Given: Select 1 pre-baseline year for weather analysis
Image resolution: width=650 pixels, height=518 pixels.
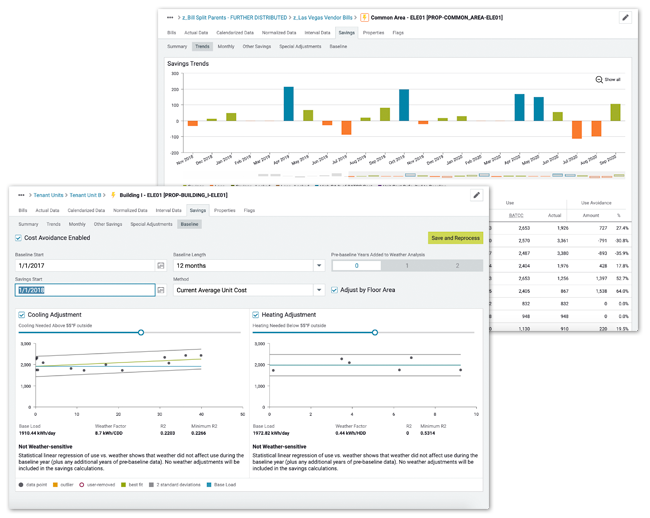Looking at the screenshot, I should [408, 266].
